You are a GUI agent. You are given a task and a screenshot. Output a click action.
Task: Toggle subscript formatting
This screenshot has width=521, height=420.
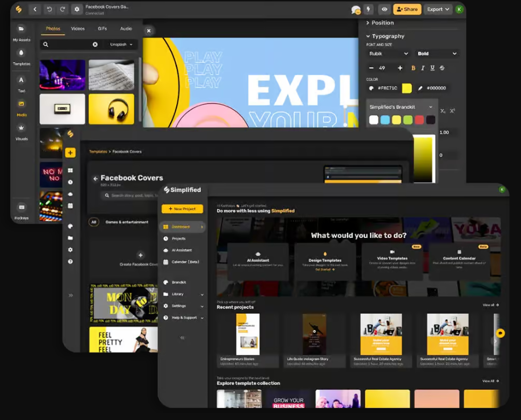point(443,111)
